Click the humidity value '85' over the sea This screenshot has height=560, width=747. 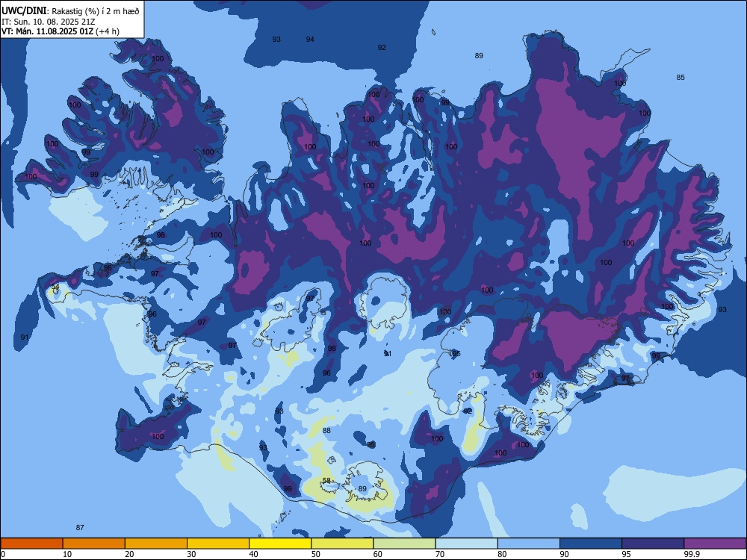681,77
